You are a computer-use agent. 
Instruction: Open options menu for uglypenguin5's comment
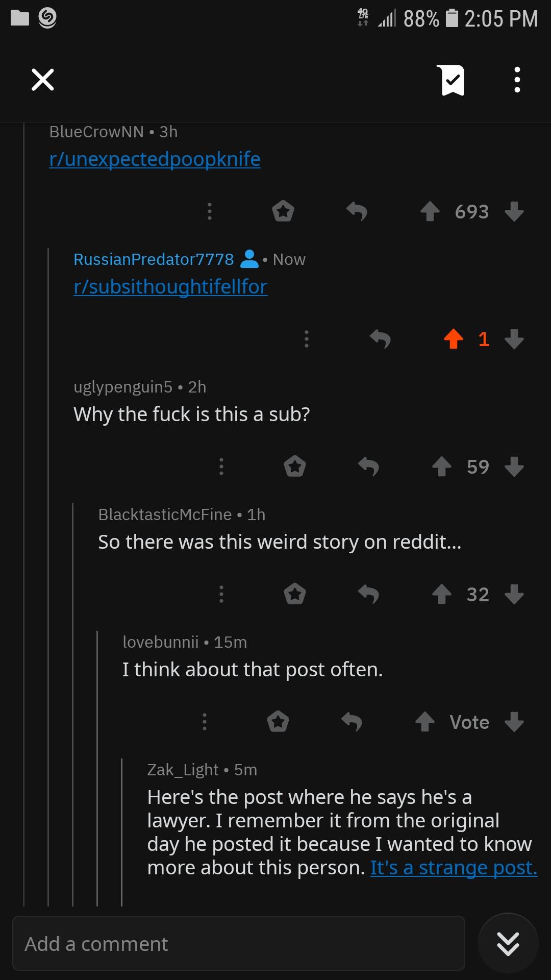click(221, 467)
